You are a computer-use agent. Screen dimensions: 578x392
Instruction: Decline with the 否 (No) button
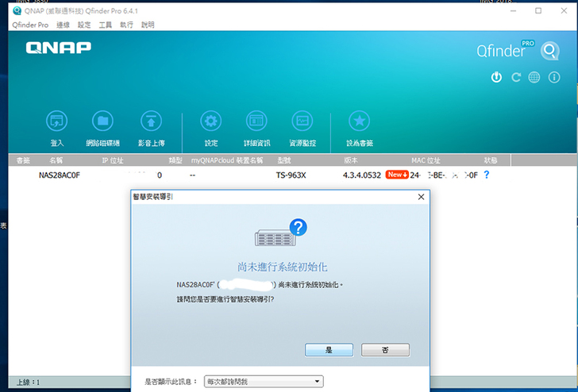(385, 349)
